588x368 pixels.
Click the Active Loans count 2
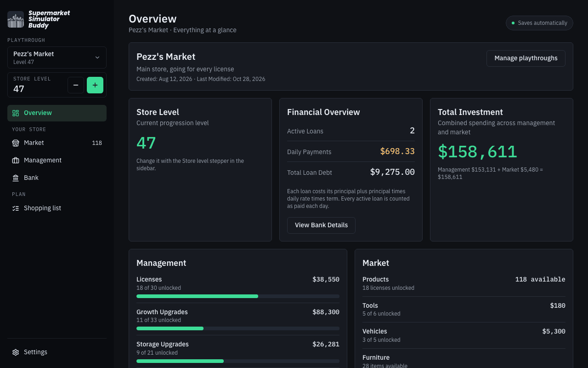click(412, 131)
